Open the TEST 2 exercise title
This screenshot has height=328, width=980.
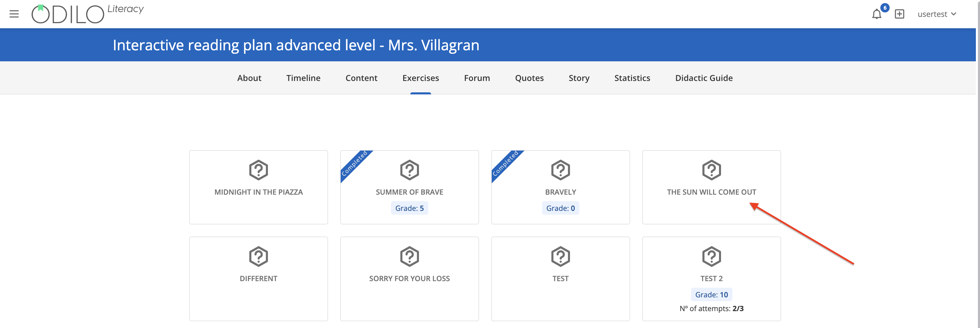click(711, 279)
